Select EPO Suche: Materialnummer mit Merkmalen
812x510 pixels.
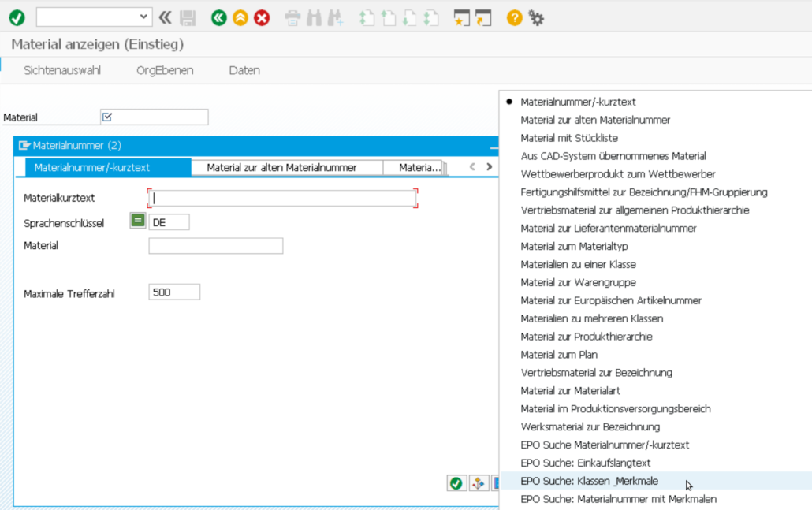[x=618, y=499]
